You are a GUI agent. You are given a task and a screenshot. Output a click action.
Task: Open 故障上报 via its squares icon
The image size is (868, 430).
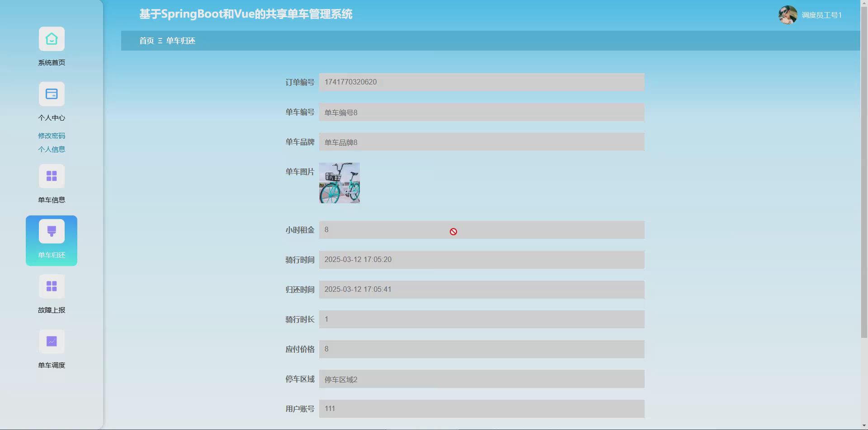(51, 286)
